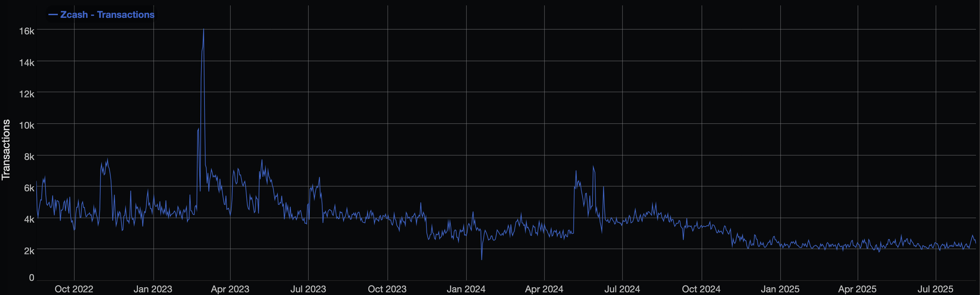Click the 10k y-axis label
Image resolution: width=980 pixels, height=295 pixels.
click(x=27, y=125)
